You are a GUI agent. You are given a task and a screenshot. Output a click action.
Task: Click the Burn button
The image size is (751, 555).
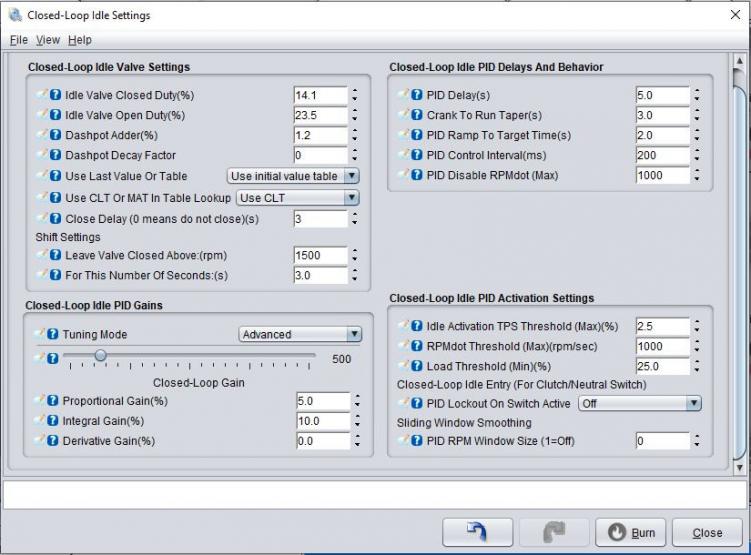pyautogui.click(x=631, y=533)
